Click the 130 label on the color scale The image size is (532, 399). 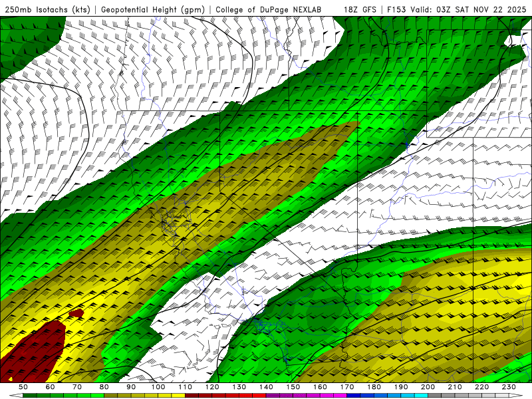(x=239, y=387)
